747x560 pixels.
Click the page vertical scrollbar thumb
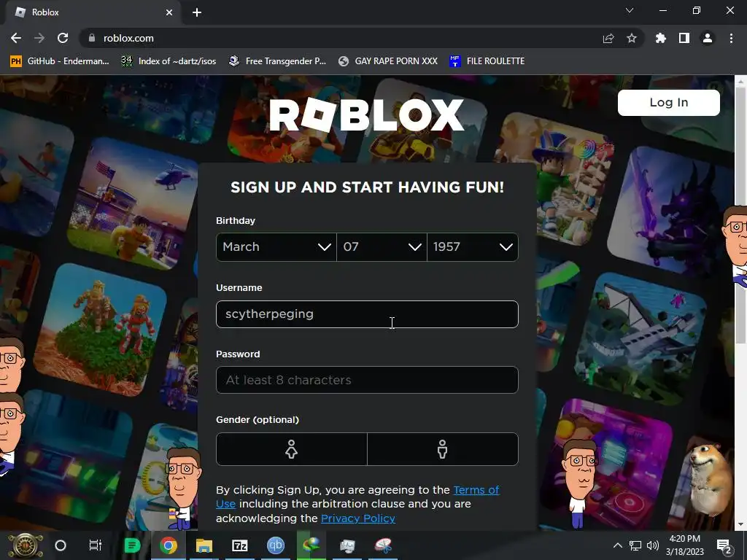click(x=740, y=215)
